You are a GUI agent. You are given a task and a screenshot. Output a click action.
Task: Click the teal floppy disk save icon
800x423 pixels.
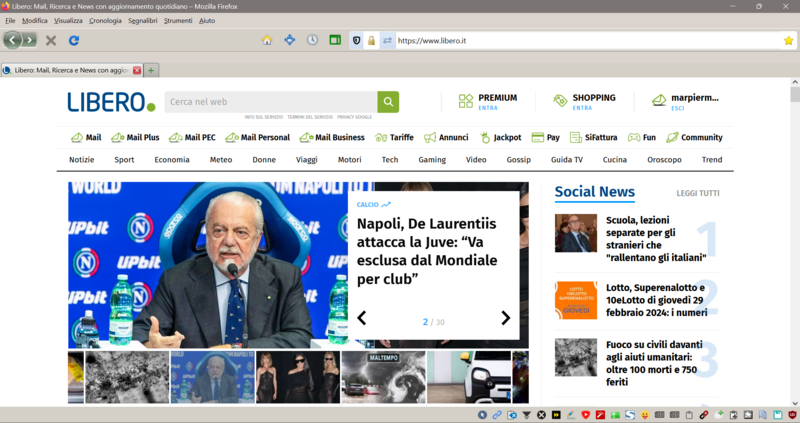[778, 415]
